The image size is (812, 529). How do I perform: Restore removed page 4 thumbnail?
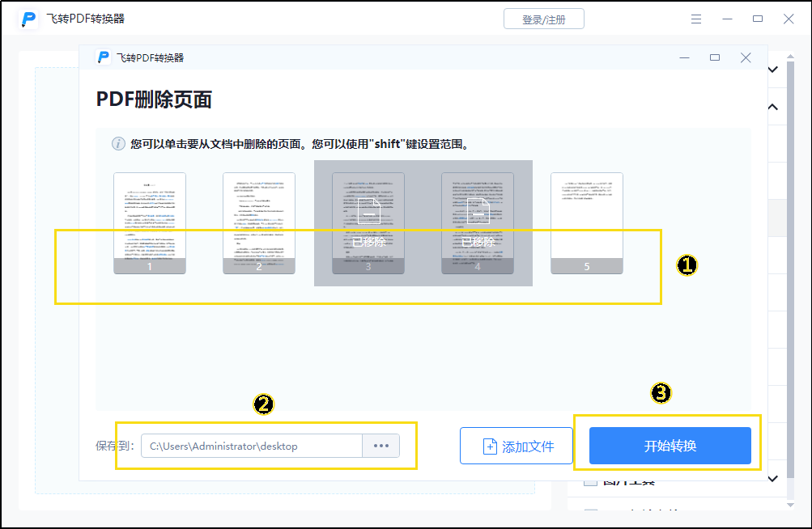478,223
